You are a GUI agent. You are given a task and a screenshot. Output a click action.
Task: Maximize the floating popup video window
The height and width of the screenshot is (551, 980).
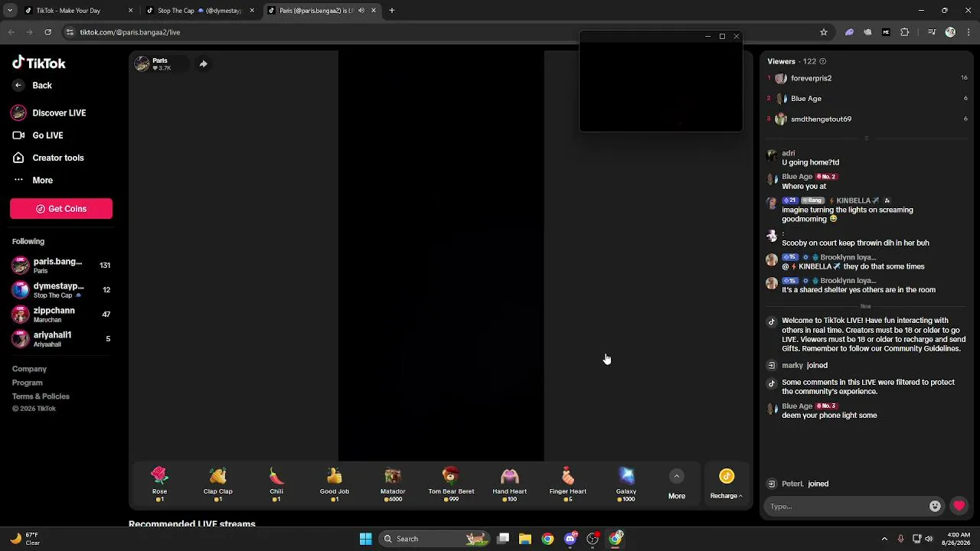pos(722,37)
